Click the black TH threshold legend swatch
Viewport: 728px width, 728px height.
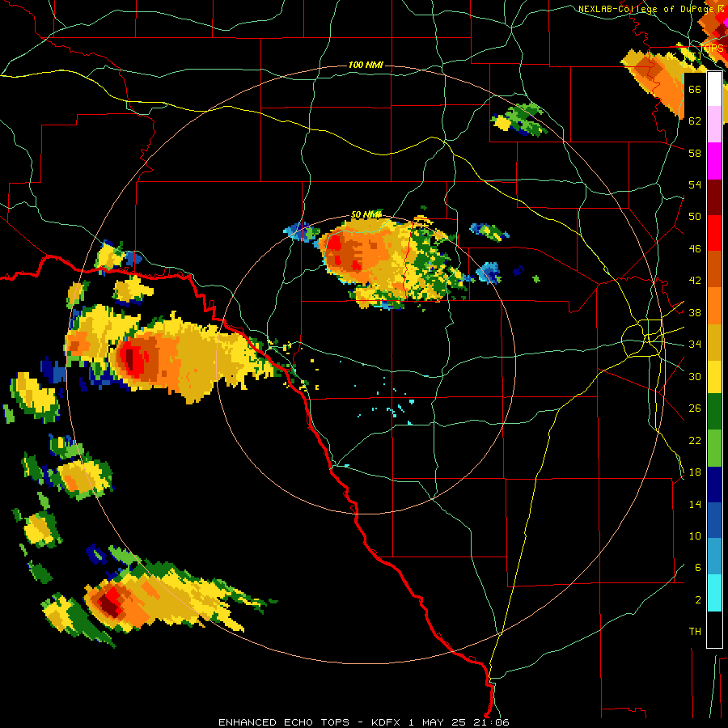[x=714, y=629]
